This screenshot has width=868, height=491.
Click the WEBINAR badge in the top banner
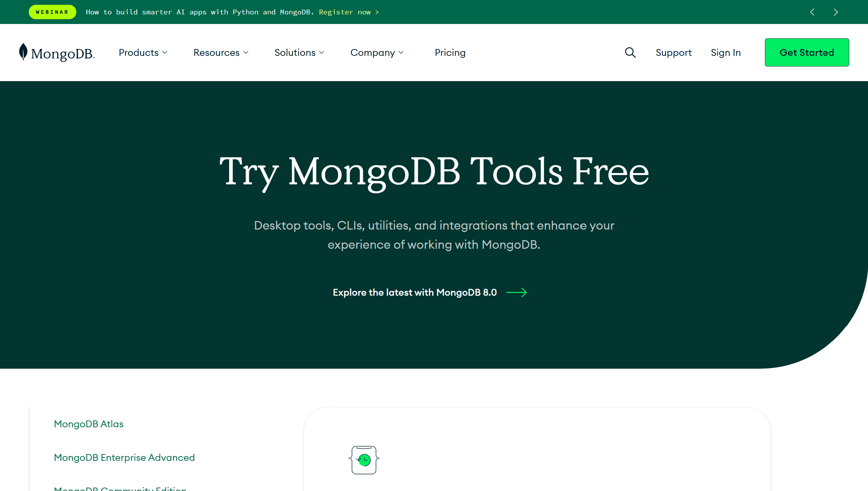click(52, 12)
